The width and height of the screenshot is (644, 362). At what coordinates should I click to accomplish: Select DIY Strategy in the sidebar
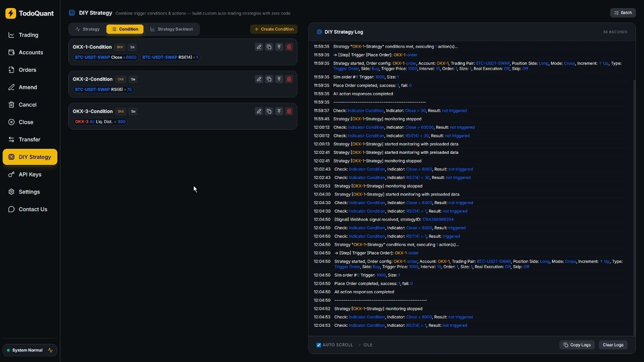30,157
